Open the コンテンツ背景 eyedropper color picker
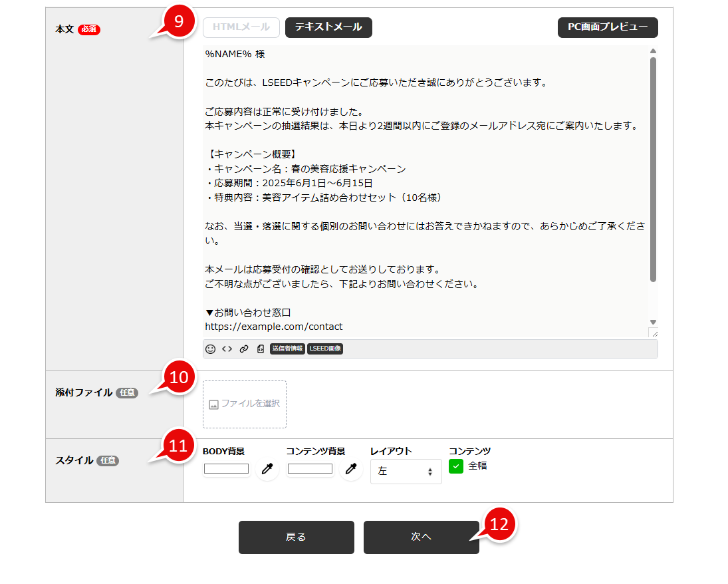The image size is (728, 584). 351,468
